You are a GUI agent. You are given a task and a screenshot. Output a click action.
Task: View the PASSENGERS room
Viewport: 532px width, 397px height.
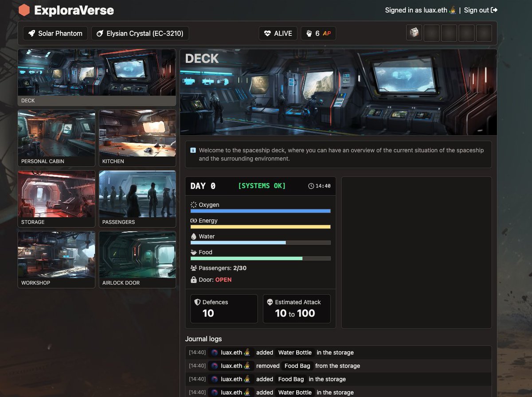coord(137,199)
